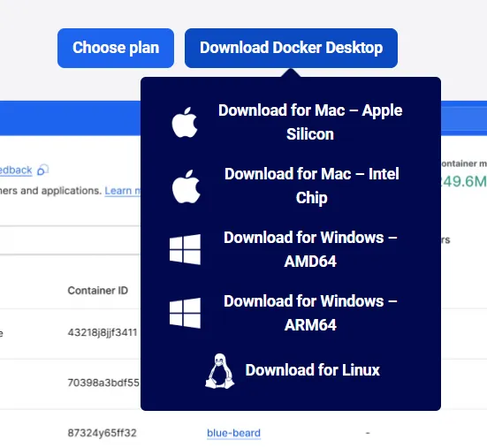Select container ID 43218j8jjf3411
487x448 pixels.
103,332
